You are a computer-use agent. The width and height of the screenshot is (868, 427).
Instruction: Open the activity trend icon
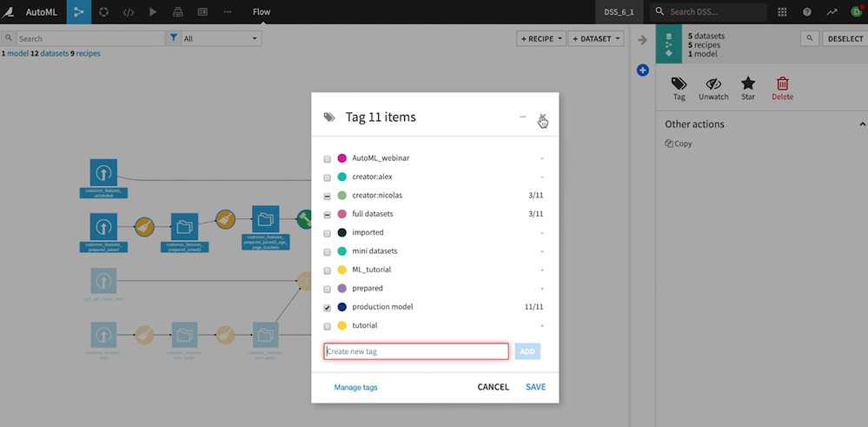click(x=832, y=11)
